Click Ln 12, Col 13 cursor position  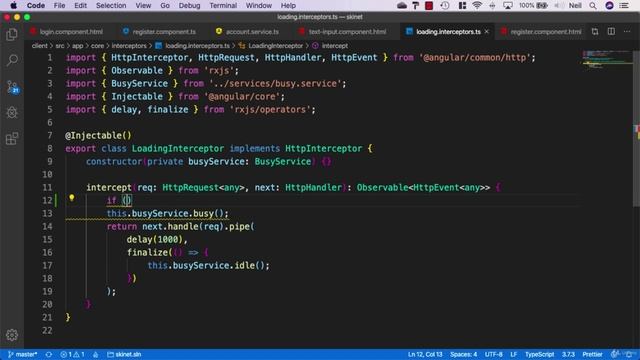(x=425, y=354)
